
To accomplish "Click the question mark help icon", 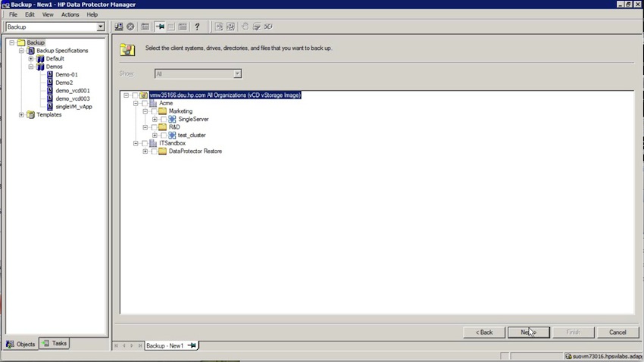I will click(x=197, y=27).
